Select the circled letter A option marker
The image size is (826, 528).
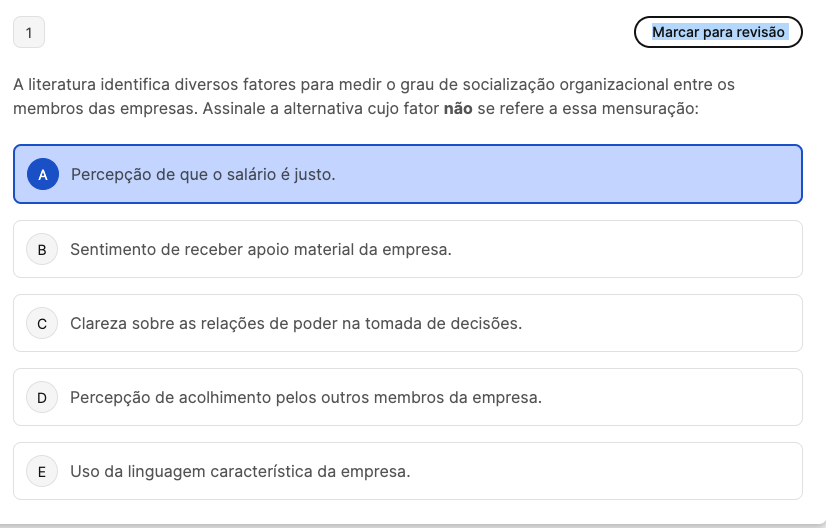(43, 174)
